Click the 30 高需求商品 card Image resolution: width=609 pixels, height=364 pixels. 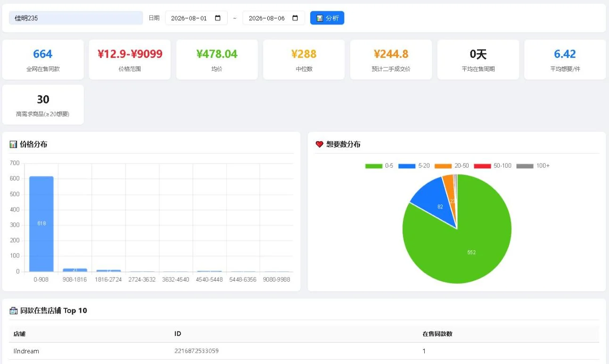[43, 105]
